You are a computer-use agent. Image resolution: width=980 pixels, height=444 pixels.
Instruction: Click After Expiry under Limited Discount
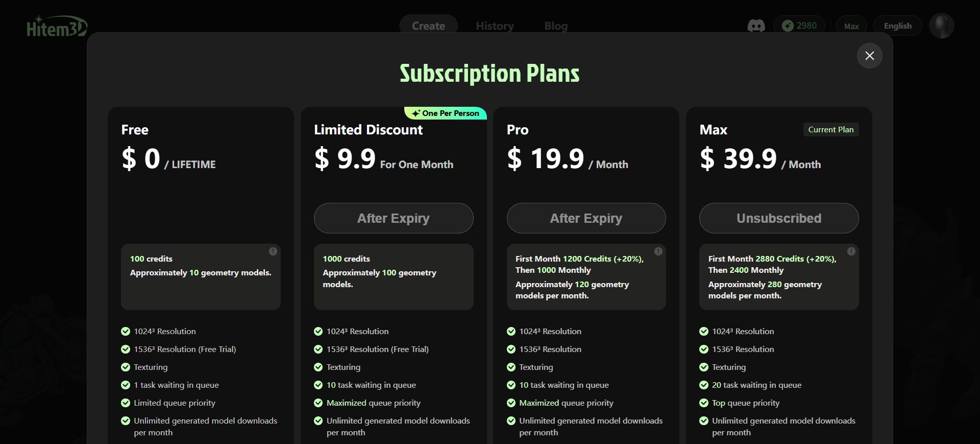[x=394, y=218]
